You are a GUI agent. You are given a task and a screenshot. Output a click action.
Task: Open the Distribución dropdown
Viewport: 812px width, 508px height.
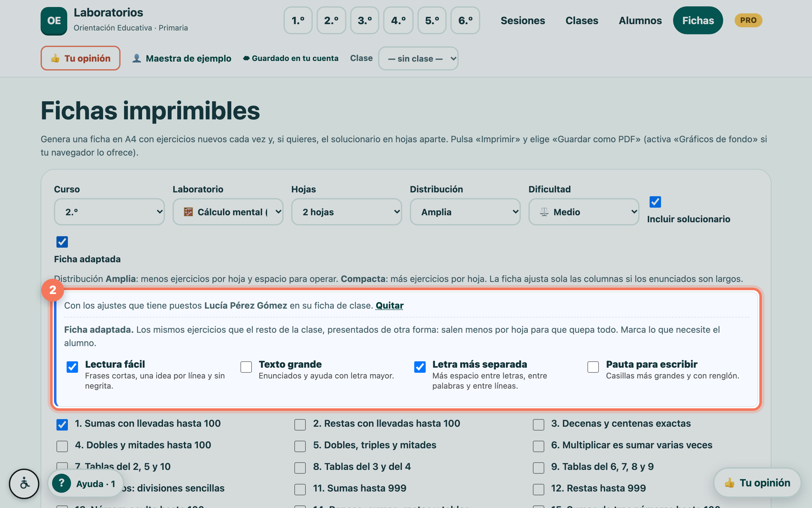click(465, 212)
